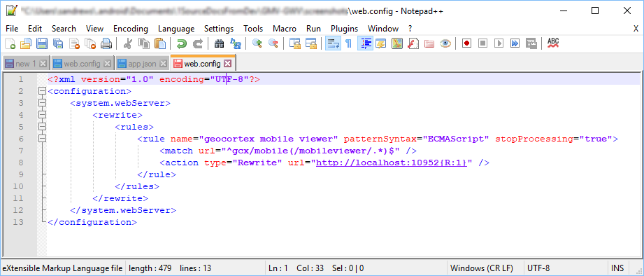The width and height of the screenshot is (644, 276).
Task: Click the X close-document button in menu bar
Action: [x=636, y=29]
